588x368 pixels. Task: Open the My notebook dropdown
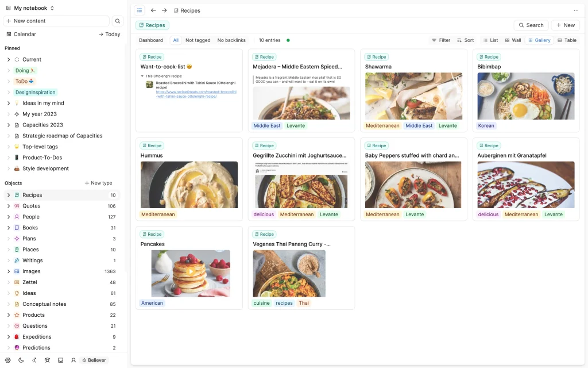(34, 8)
